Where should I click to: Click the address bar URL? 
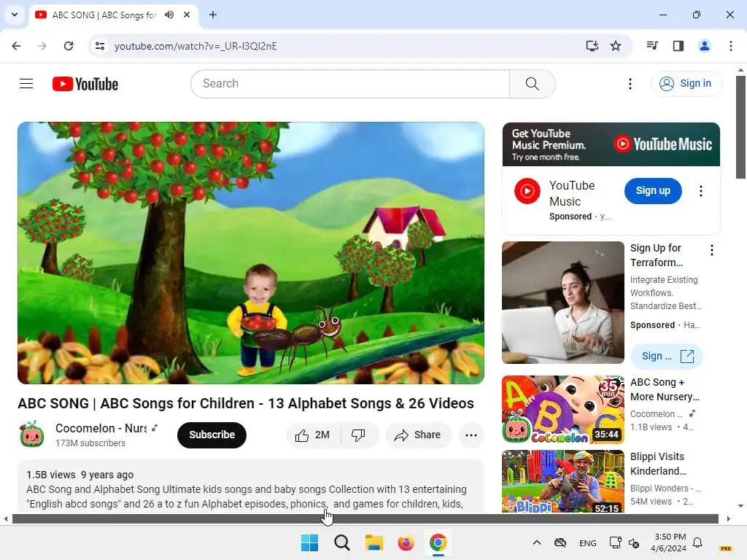pos(196,46)
